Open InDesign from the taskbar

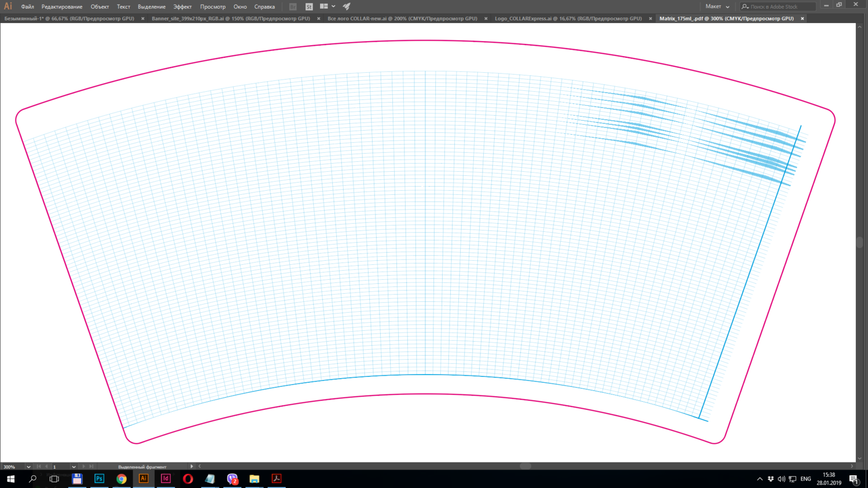(x=165, y=479)
